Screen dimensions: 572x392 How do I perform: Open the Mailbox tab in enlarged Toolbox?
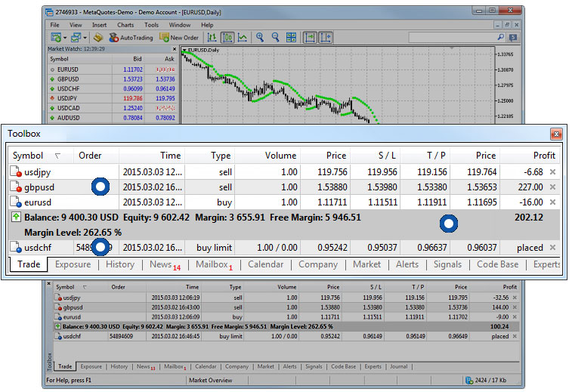(x=214, y=265)
